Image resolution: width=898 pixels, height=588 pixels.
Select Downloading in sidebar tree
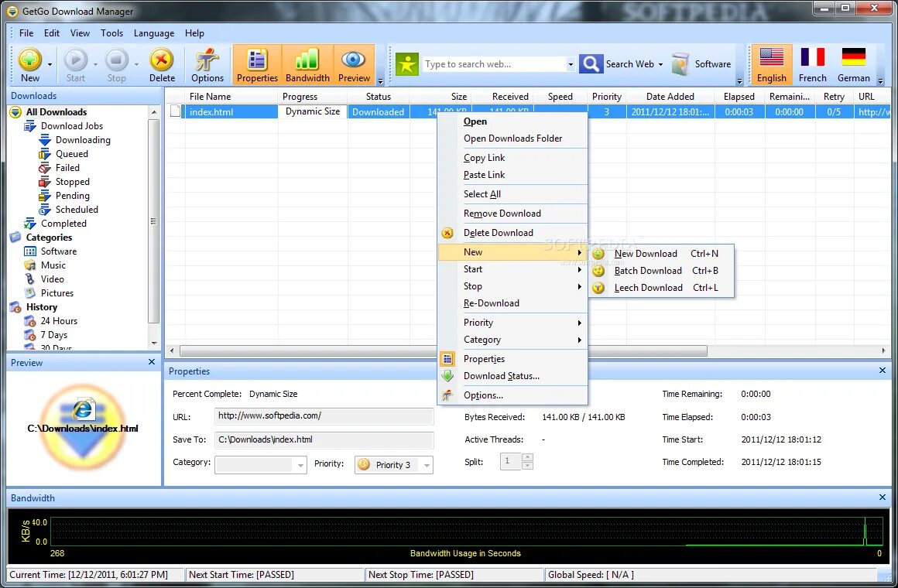[83, 140]
